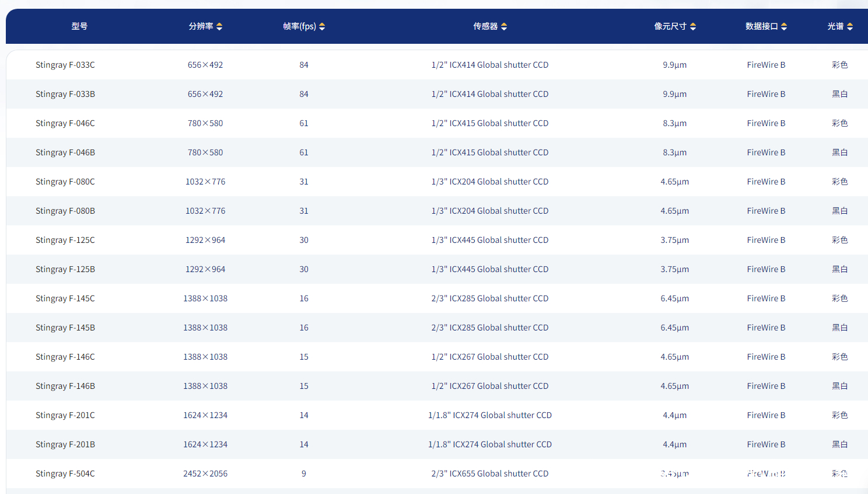Click frame rate 30 in F-125C row

304,240
